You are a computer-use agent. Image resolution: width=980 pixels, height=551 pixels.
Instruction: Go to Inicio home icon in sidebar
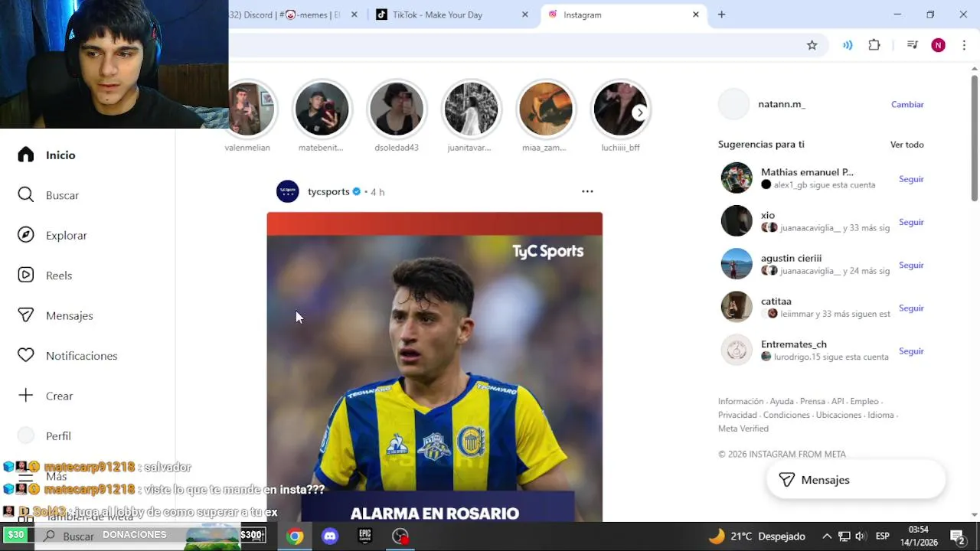click(x=26, y=155)
